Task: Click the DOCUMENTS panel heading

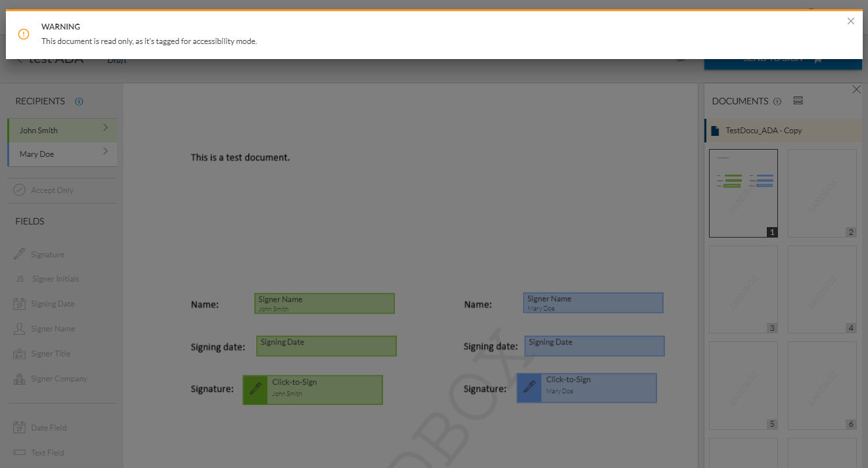Action: (x=740, y=101)
